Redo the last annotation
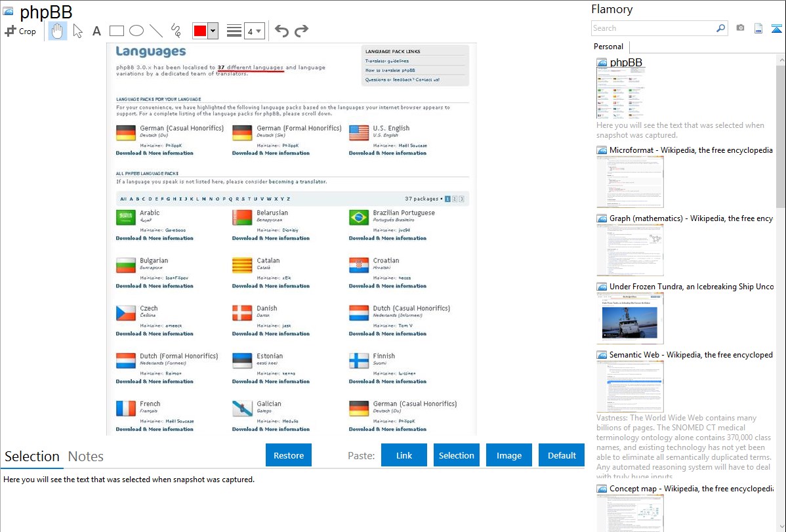This screenshot has width=786, height=532. [301, 31]
